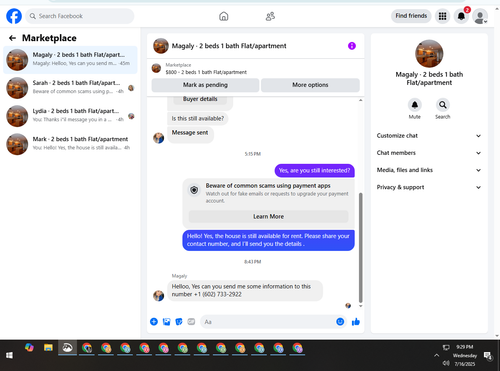The image size is (500, 371).
Task: Open account profile menu
Action: point(480,16)
